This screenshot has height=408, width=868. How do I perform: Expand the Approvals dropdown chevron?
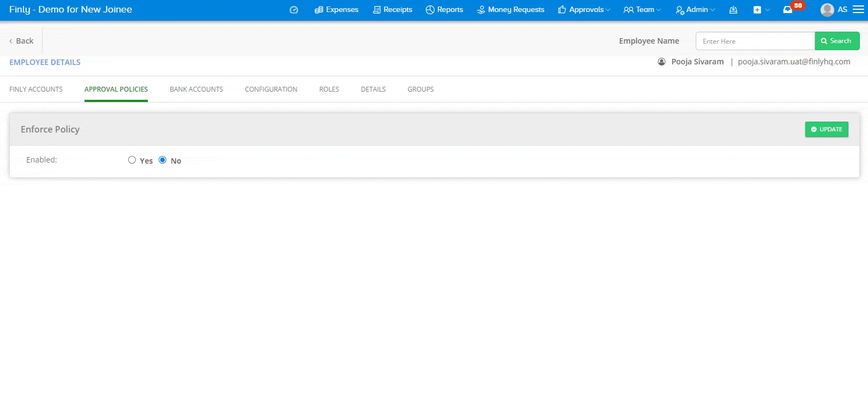pos(608,10)
